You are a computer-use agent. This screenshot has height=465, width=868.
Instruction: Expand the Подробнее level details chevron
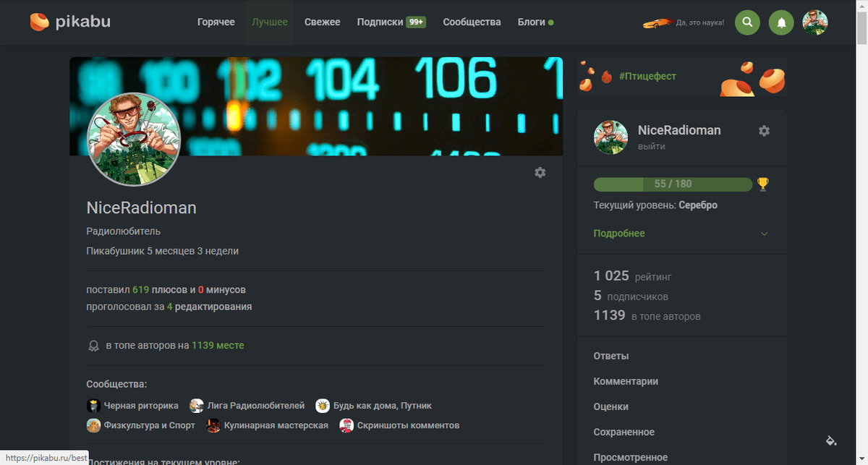coord(765,234)
